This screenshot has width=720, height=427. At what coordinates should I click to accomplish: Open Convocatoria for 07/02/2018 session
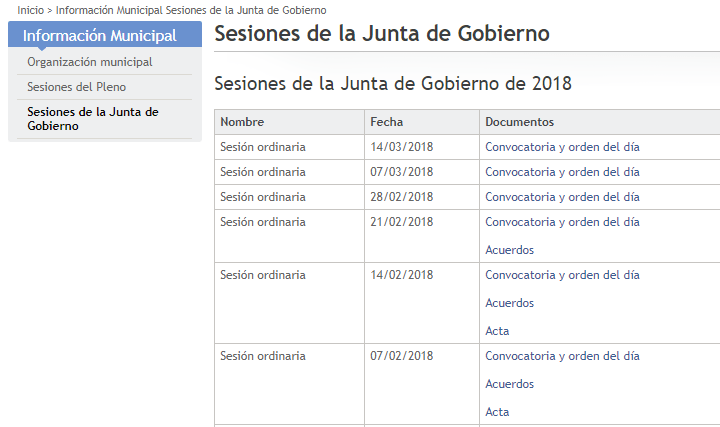pyautogui.click(x=562, y=356)
